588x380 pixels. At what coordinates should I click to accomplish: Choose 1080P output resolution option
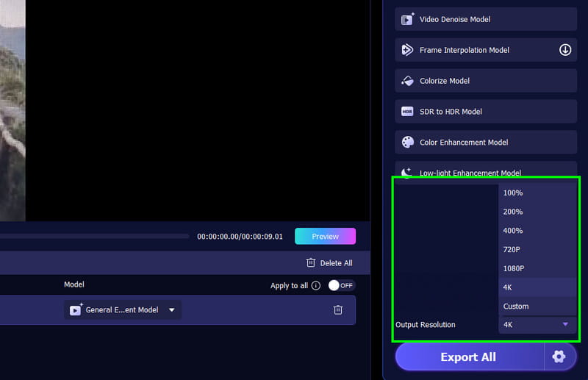514,268
